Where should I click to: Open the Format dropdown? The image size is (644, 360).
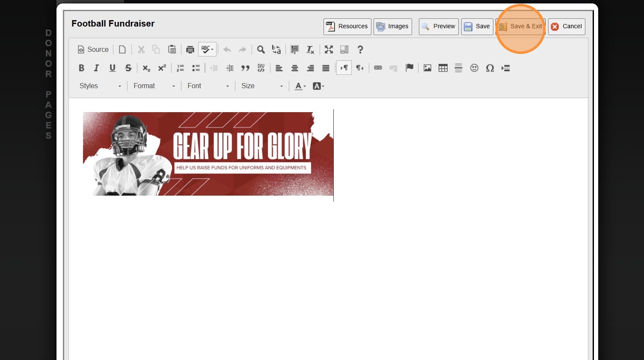pos(154,86)
